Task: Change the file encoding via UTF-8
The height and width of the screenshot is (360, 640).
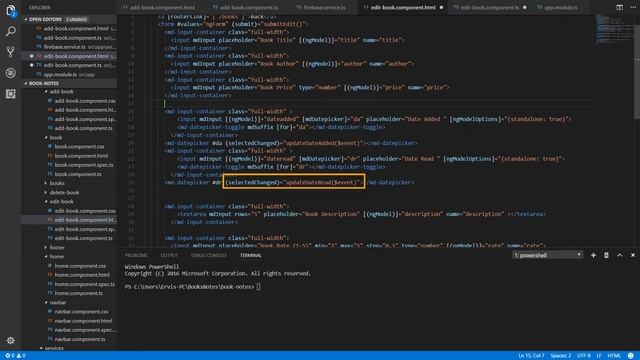Action: click(x=583, y=356)
